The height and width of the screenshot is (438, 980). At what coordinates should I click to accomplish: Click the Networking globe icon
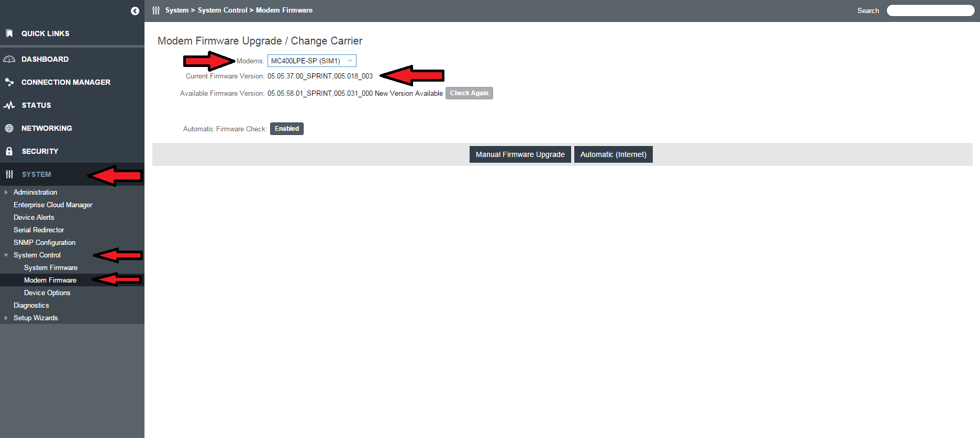tap(9, 128)
